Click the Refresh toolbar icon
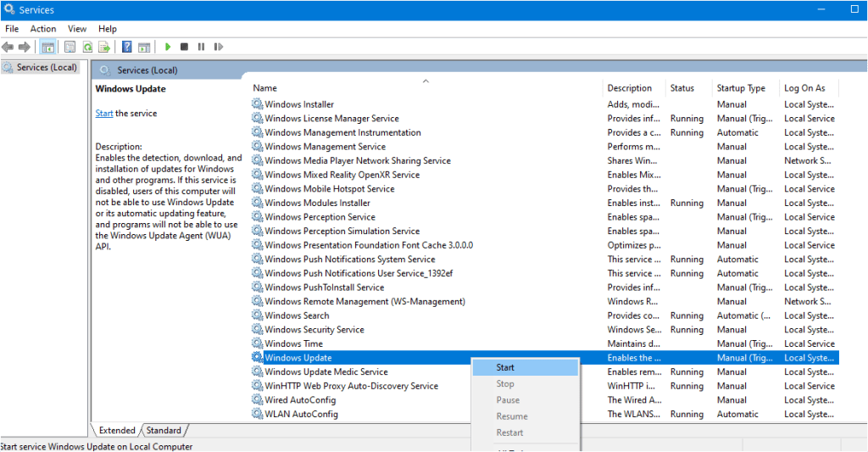This screenshot has height=452, width=868. click(x=87, y=47)
